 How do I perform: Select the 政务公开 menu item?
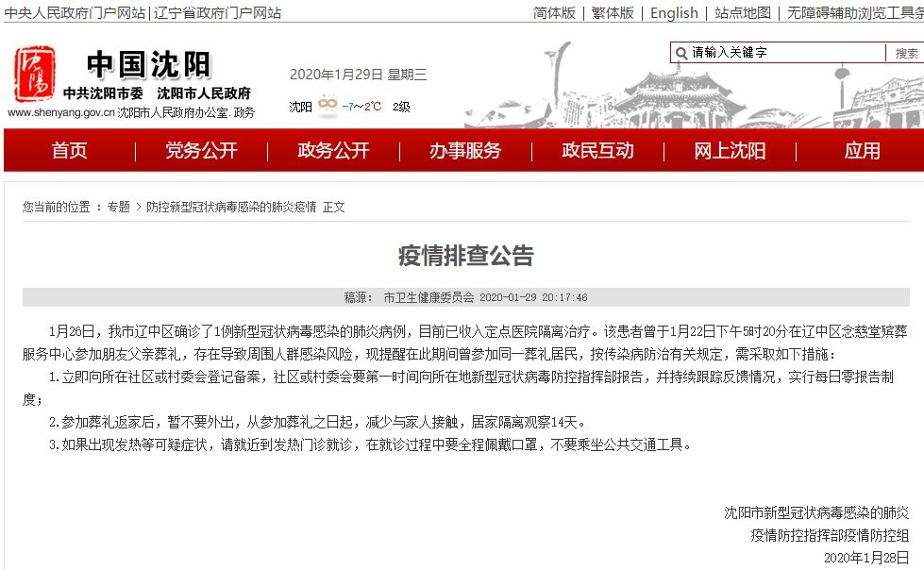point(333,151)
